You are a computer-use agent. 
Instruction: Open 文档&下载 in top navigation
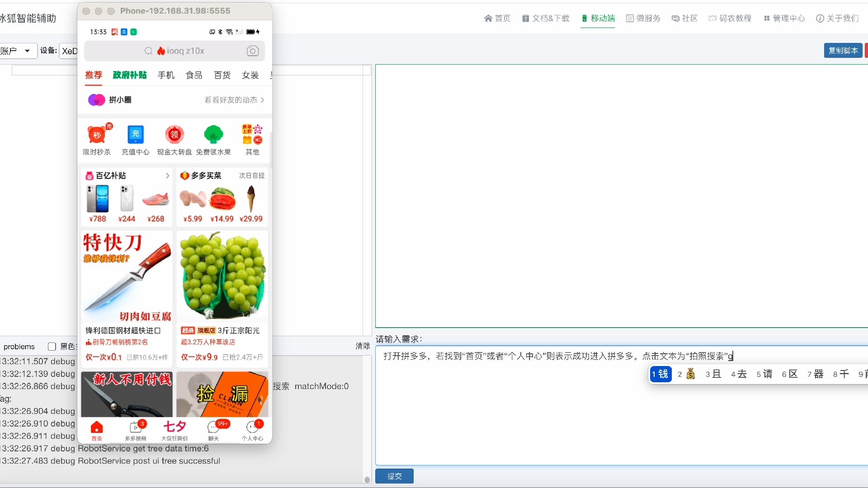tap(546, 19)
